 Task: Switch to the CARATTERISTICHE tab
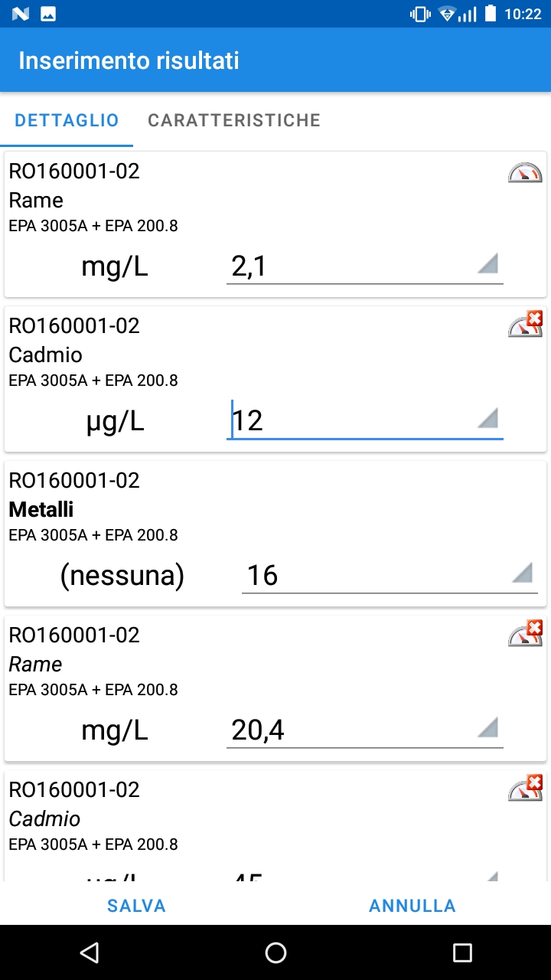(234, 120)
